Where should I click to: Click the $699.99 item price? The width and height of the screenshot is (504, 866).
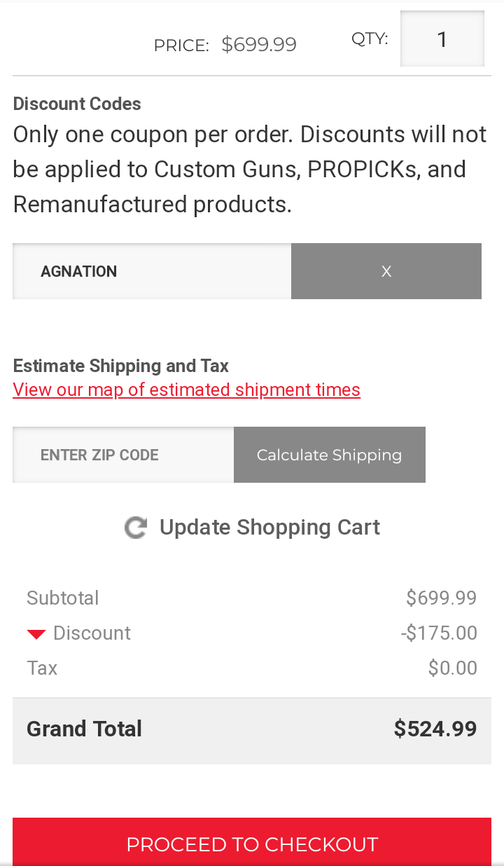[259, 45]
